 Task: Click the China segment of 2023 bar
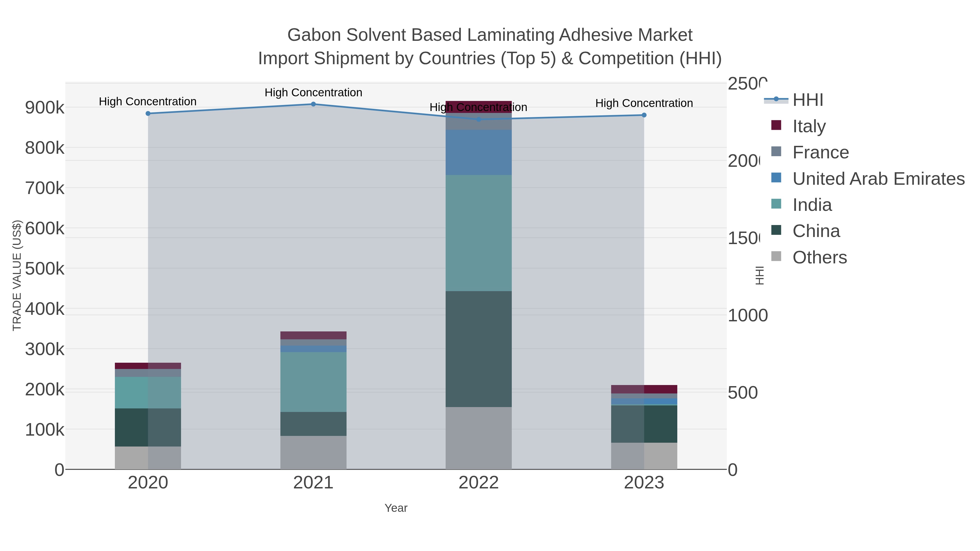pyautogui.click(x=644, y=424)
